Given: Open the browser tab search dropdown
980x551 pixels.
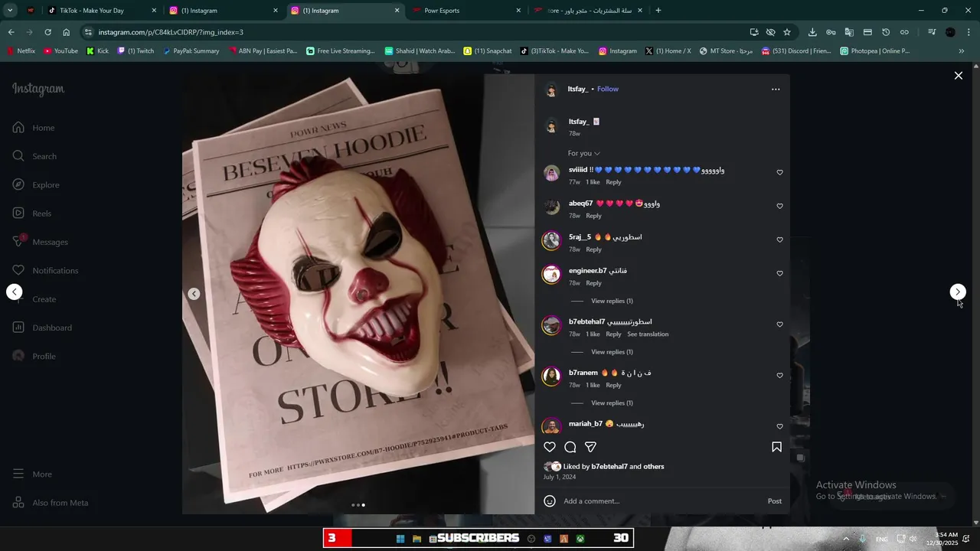Looking at the screenshot, I should point(10,11).
